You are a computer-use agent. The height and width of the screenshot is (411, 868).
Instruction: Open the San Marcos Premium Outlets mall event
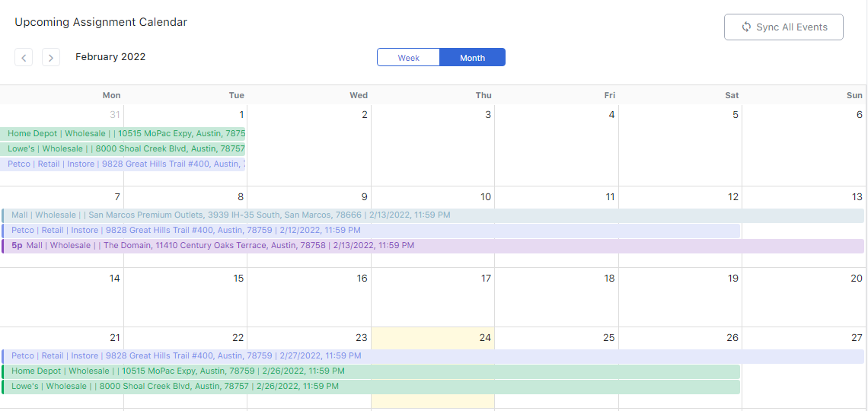tap(432, 215)
